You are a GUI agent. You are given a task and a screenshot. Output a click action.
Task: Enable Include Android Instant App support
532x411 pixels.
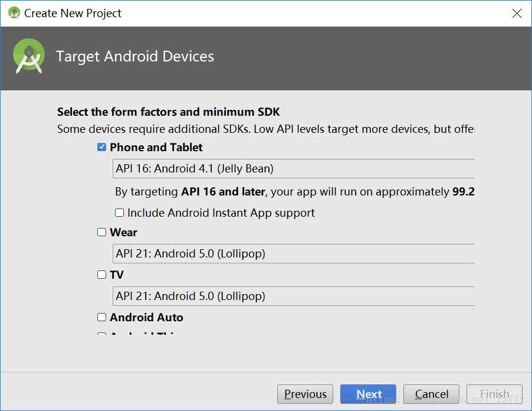pos(119,213)
